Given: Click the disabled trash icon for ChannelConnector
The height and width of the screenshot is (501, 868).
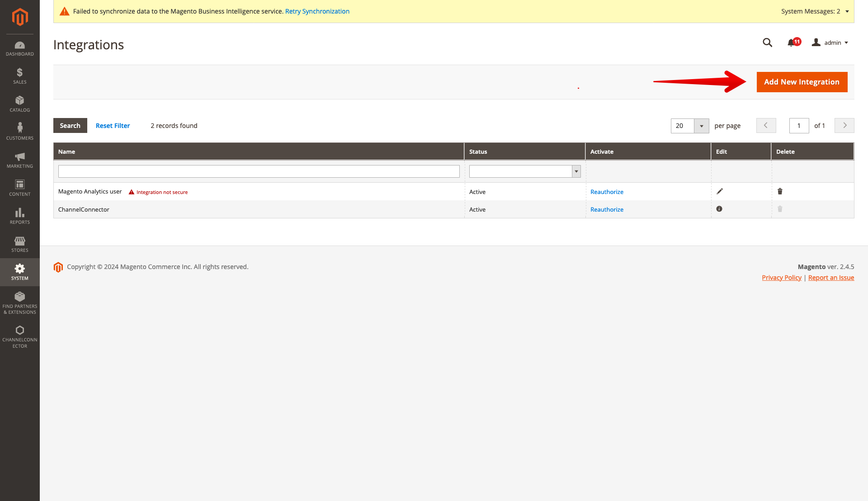Looking at the screenshot, I should point(780,209).
